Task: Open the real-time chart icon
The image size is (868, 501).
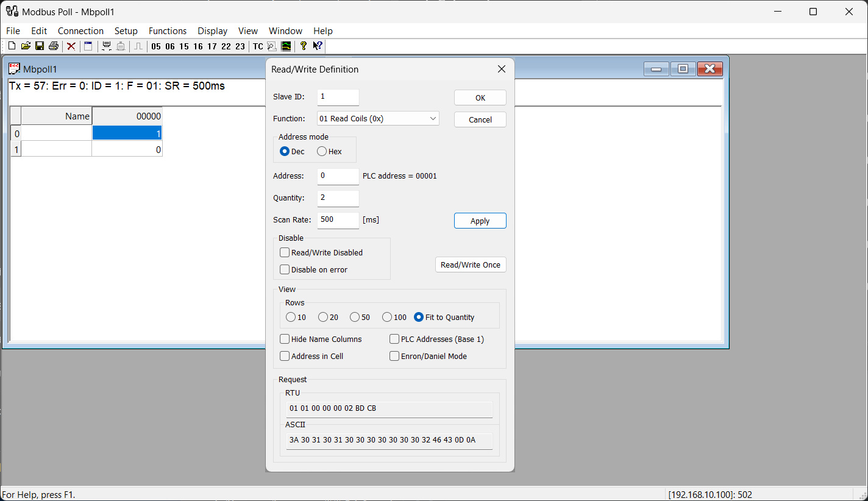Action: [286, 46]
